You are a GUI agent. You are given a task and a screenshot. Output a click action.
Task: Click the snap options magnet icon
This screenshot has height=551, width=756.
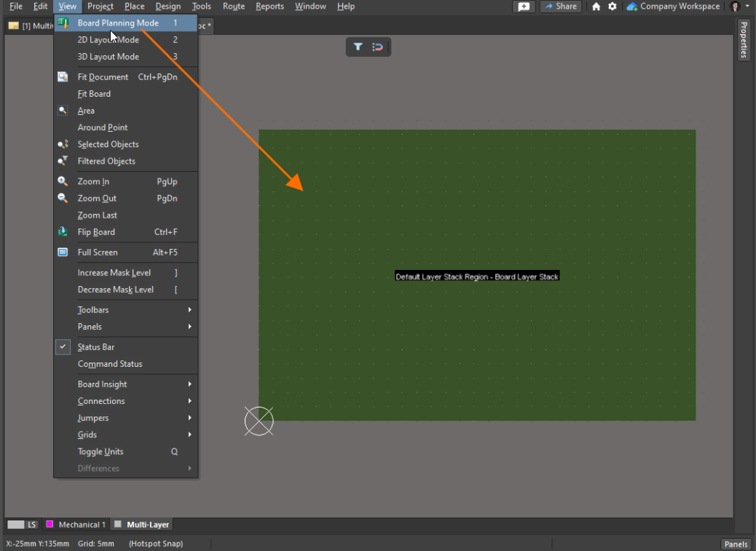point(377,47)
